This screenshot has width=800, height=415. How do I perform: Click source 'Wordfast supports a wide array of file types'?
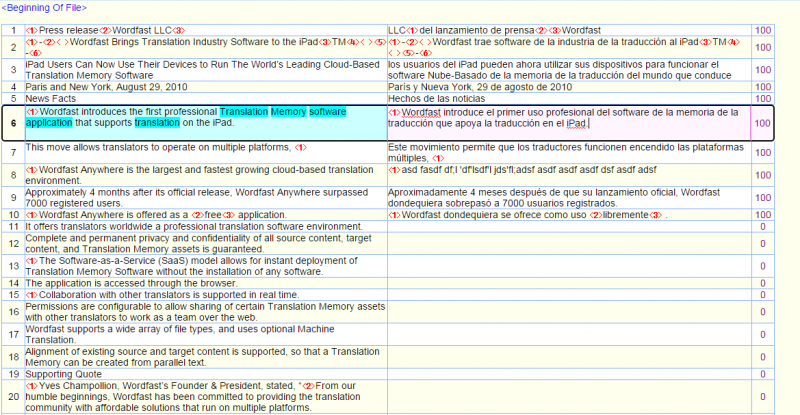point(206,334)
